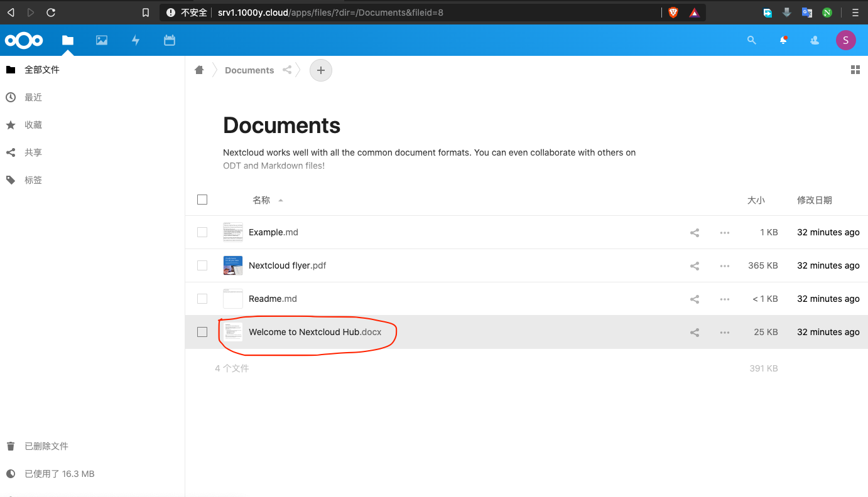Reload the page via browser refresh icon
Image resolution: width=868 pixels, height=497 pixels.
[51, 12]
